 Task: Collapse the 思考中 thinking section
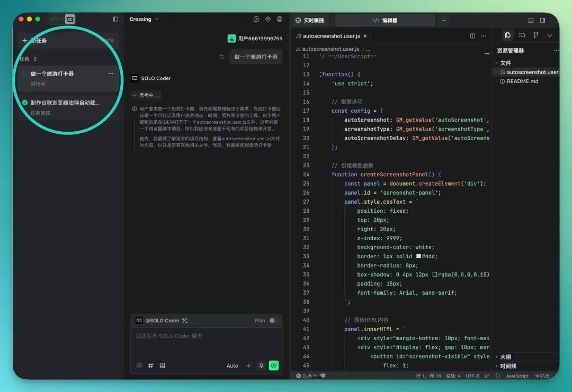pos(146,95)
